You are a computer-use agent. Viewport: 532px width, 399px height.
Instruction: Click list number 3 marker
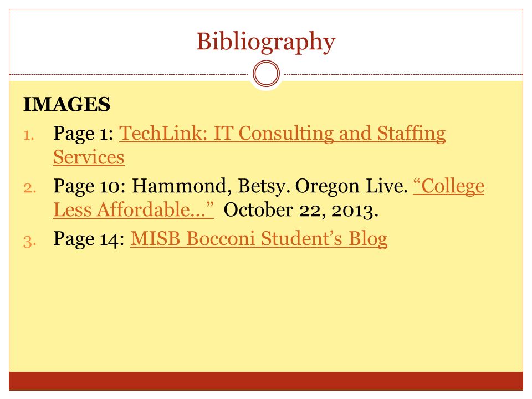(x=29, y=242)
